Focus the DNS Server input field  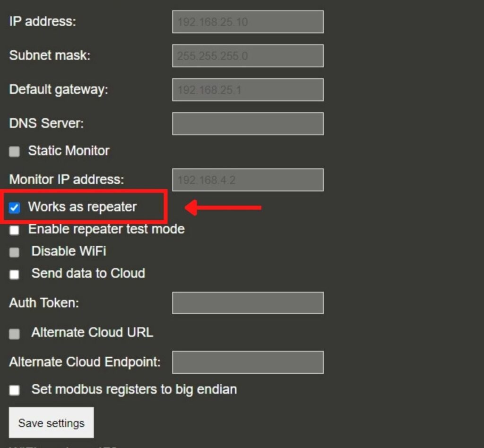(248, 123)
